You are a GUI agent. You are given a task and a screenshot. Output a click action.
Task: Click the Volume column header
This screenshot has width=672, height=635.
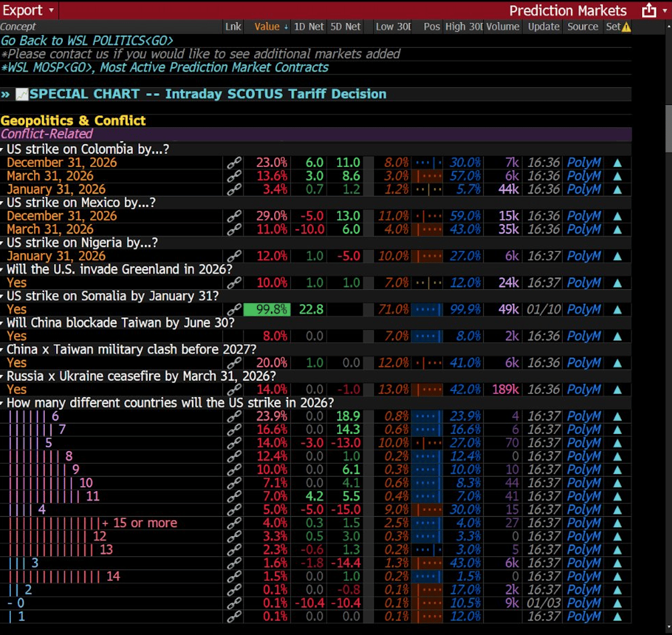click(x=502, y=27)
